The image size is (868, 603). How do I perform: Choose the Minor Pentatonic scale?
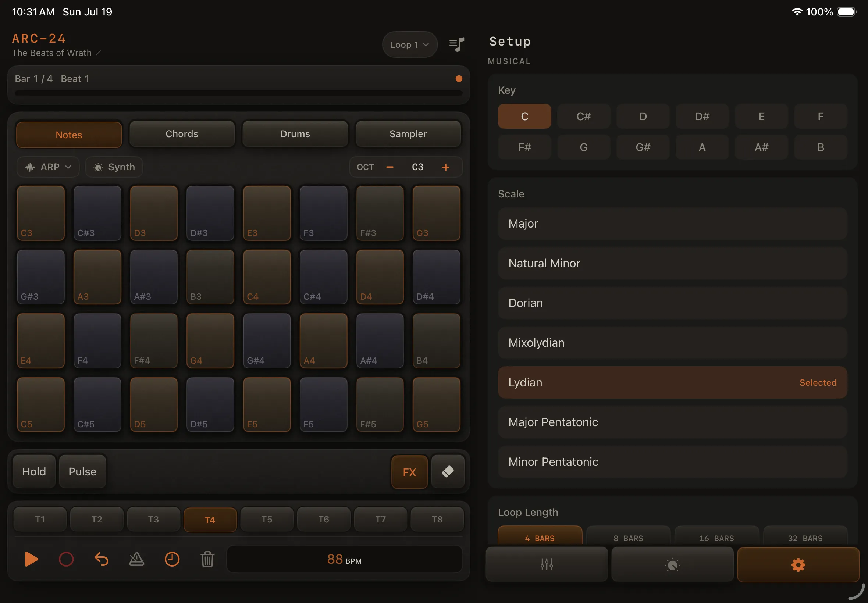672,462
